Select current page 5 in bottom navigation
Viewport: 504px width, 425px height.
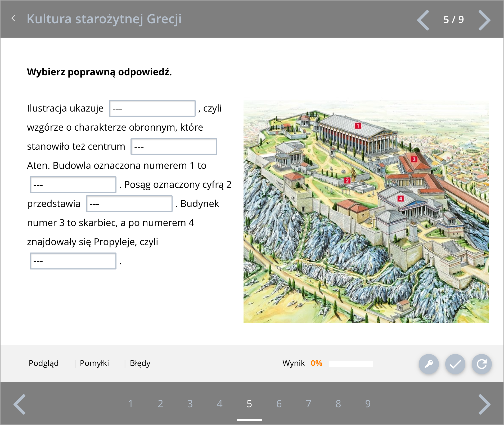point(249,404)
